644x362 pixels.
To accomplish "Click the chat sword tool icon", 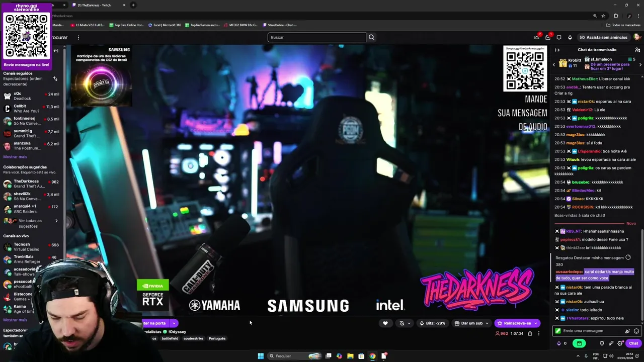I will tap(611, 343).
